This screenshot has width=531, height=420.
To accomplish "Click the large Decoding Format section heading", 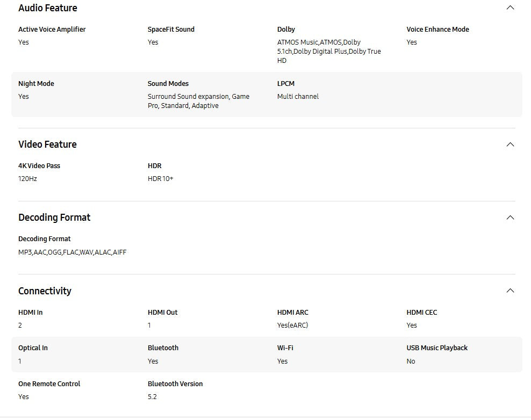I will 54,217.
